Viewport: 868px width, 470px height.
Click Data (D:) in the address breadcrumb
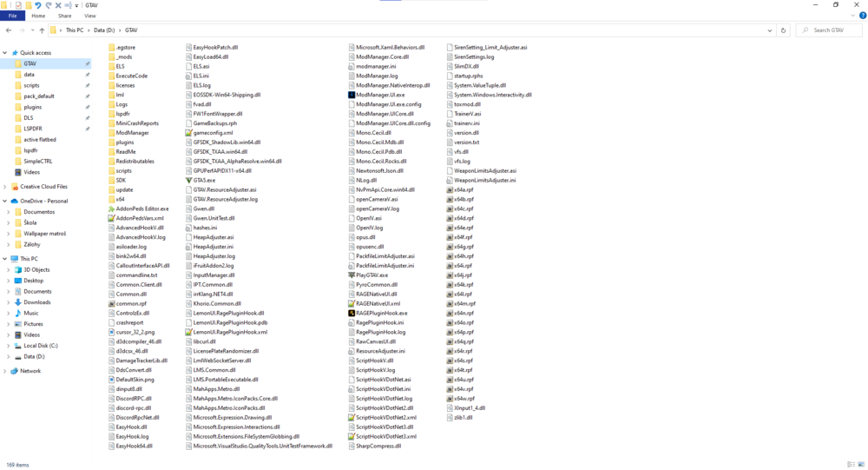104,30
